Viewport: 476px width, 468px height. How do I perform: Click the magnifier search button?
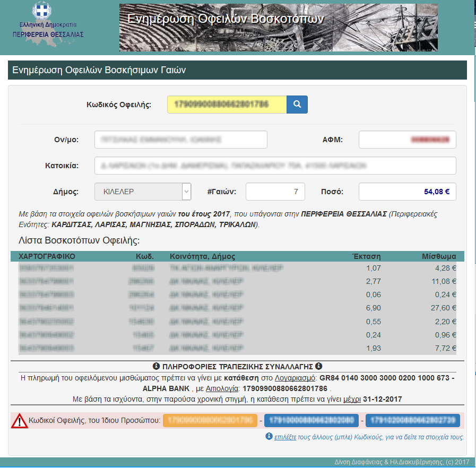coord(297,105)
